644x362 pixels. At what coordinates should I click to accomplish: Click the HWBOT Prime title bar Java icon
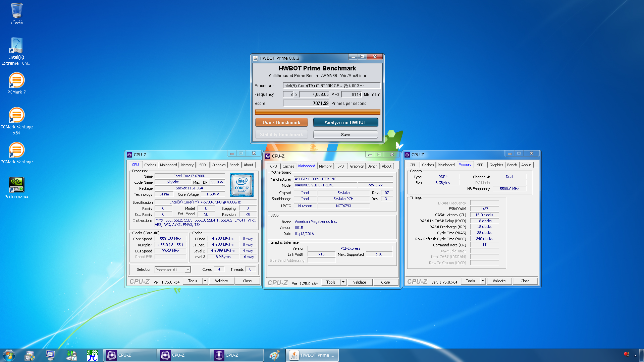coord(255,58)
